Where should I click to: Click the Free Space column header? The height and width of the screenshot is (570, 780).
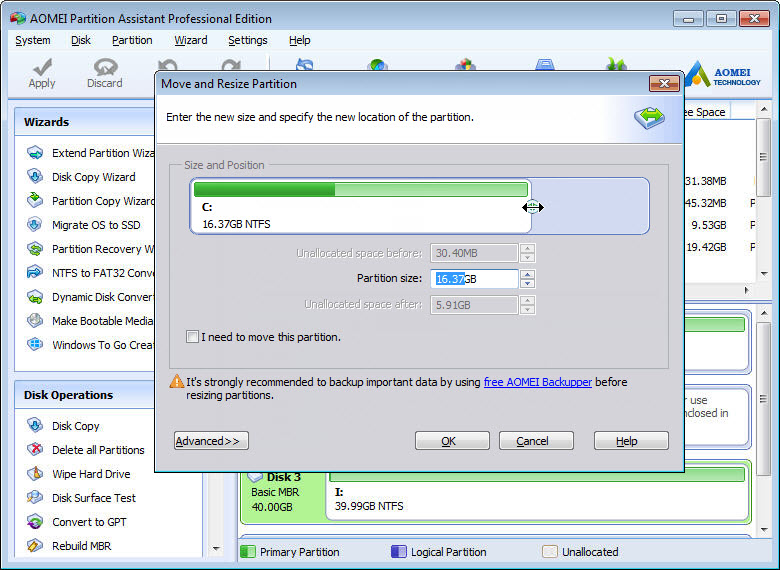click(706, 112)
